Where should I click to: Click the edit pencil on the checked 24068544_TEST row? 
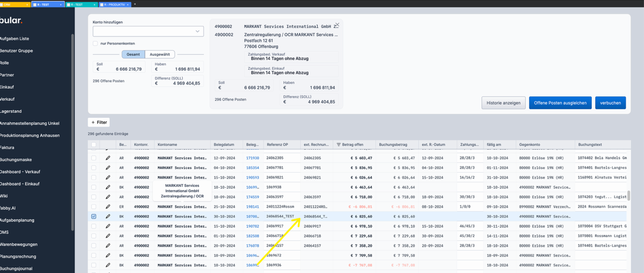108,216
